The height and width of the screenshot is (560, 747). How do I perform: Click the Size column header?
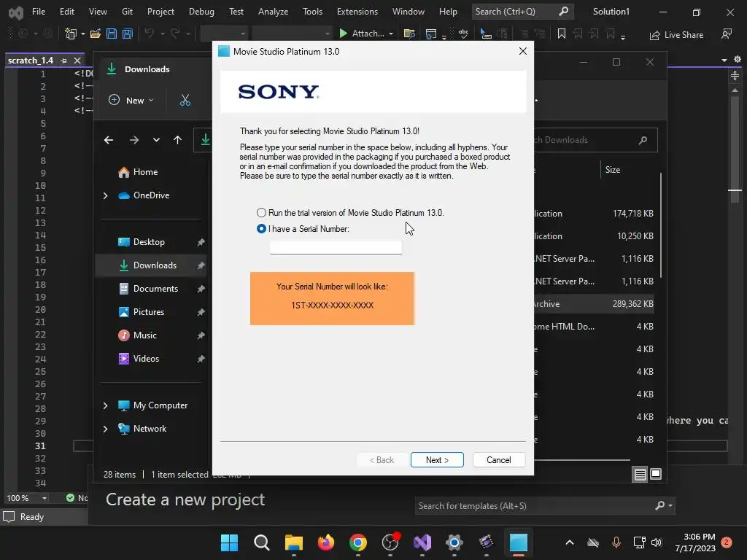pos(613,170)
